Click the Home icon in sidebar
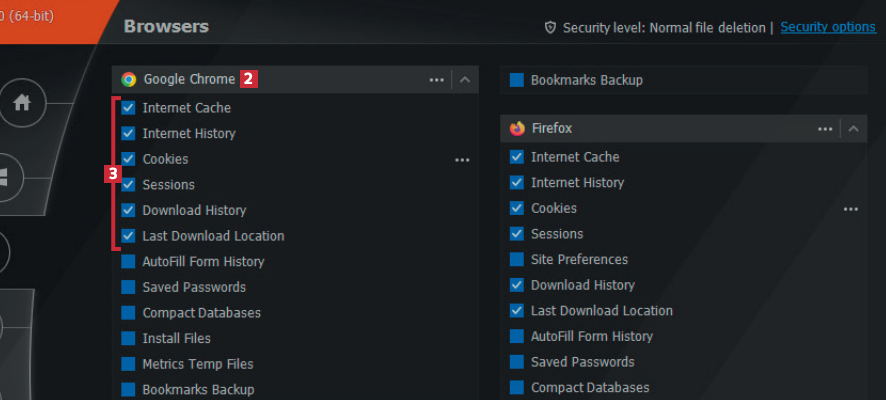Screen dimensions: 886x400 point(22,102)
